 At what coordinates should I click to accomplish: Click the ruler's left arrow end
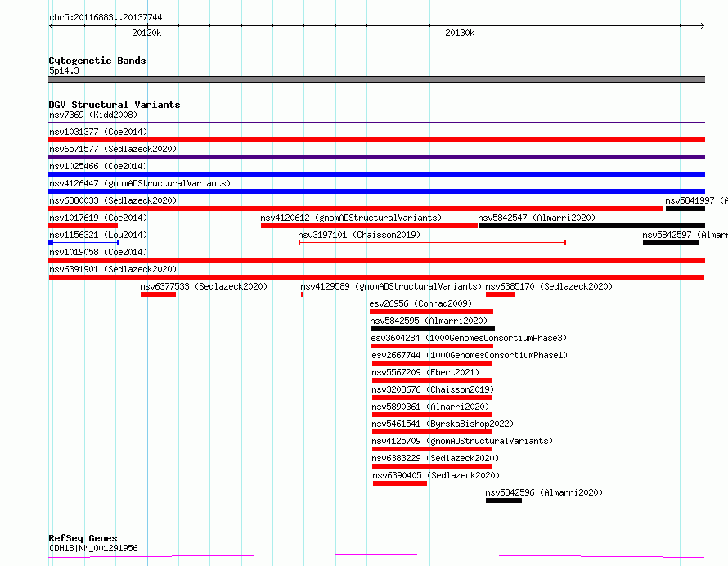tap(51, 26)
